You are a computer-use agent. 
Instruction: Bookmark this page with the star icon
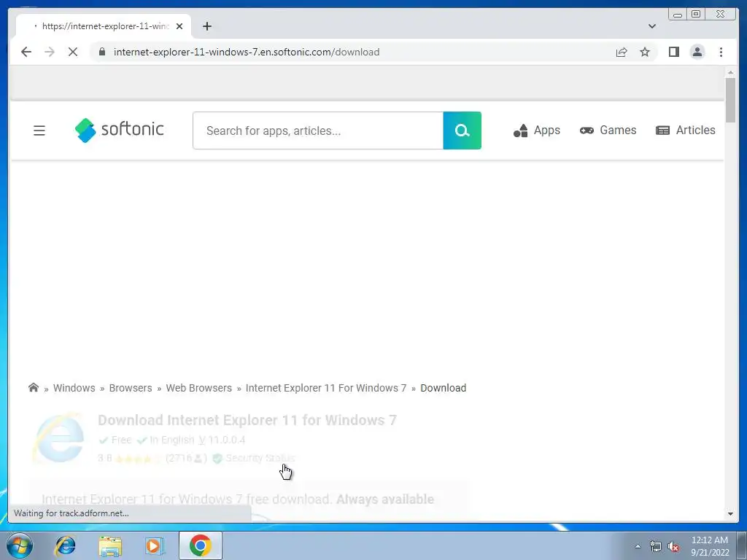(645, 52)
